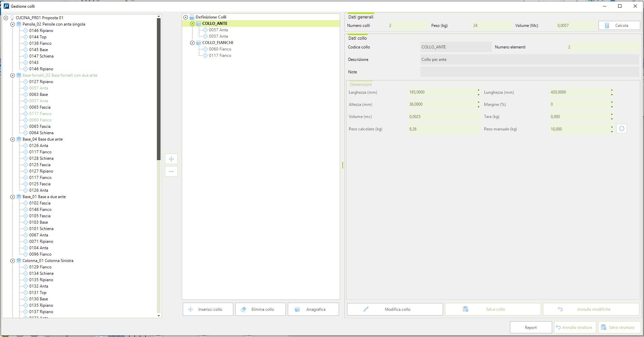This screenshot has height=337, width=644.
Task: Click the calculator Calcola button
Action: click(x=619, y=26)
